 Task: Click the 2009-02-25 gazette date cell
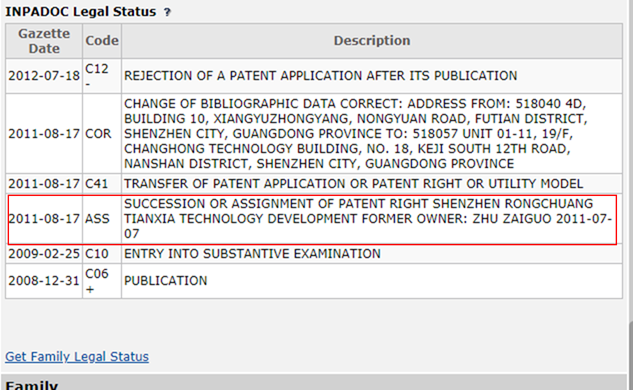[44, 254]
